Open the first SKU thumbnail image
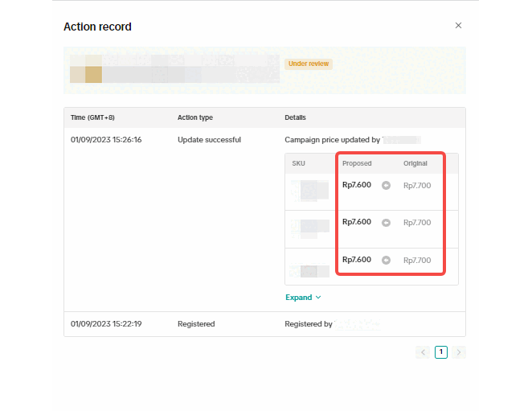 pos(309,191)
